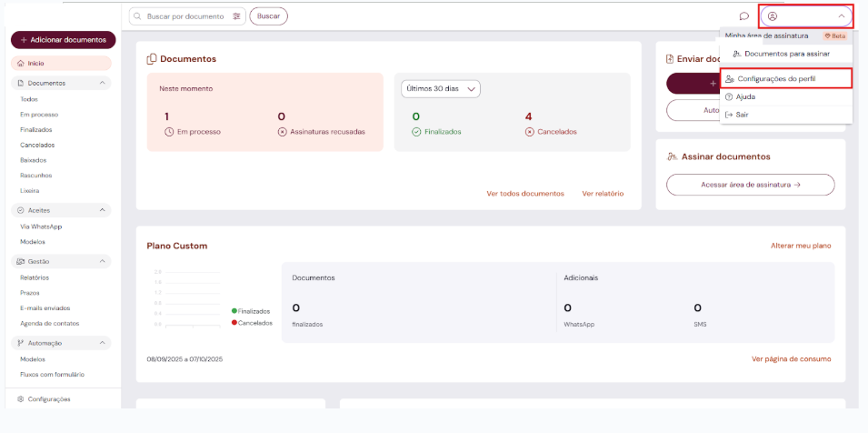Click the user profile avatar icon
Image resolution: width=868 pixels, height=433 pixels.
click(773, 16)
